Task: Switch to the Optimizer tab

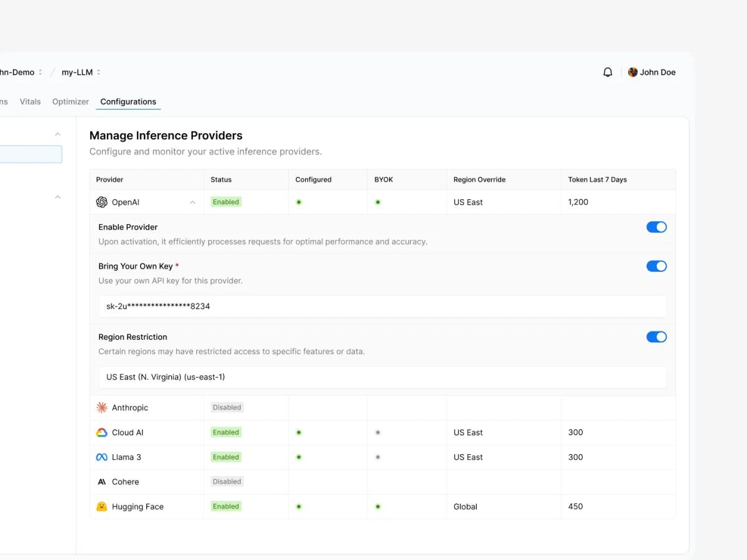Action: (x=70, y=101)
